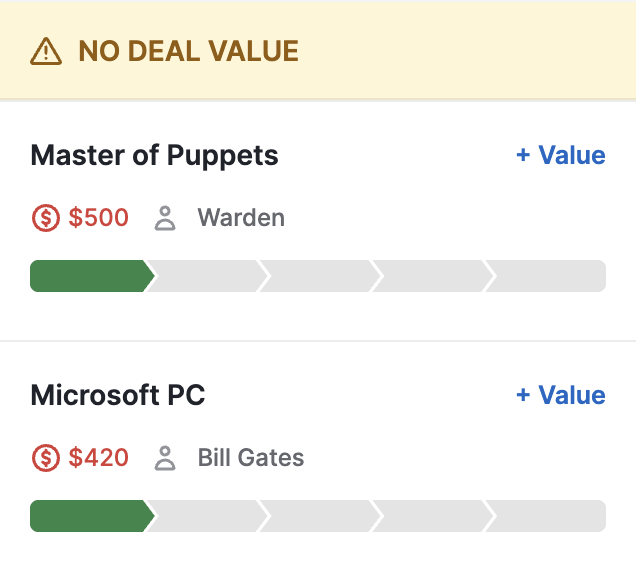The width and height of the screenshot is (636, 580).
Task: Click the Warden contact name
Action: tap(241, 218)
